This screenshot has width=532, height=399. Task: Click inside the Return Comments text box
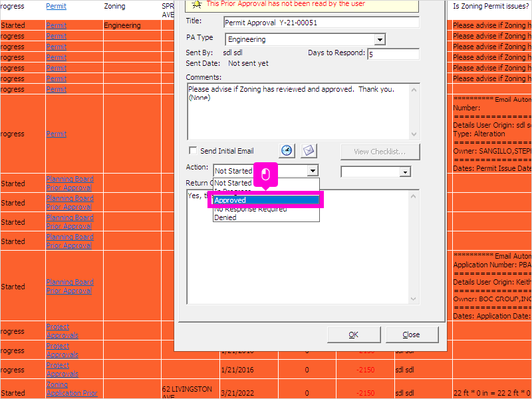[298, 247]
